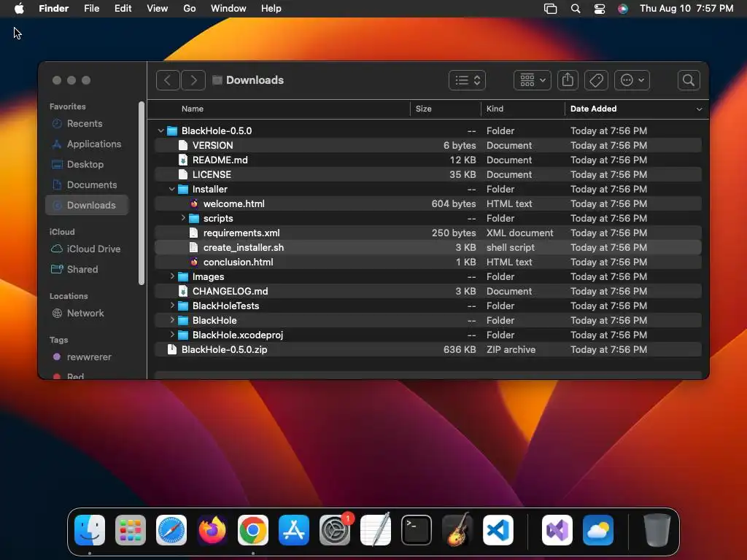
Task: Open the Window menu
Action: coord(228,9)
